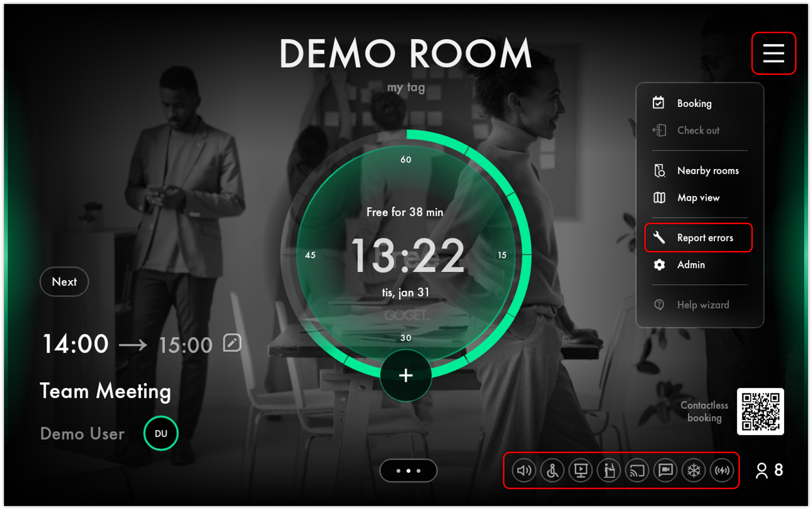Click the snowflake air conditioning icon
The height and width of the screenshot is (510, 812).
(694, 470)
